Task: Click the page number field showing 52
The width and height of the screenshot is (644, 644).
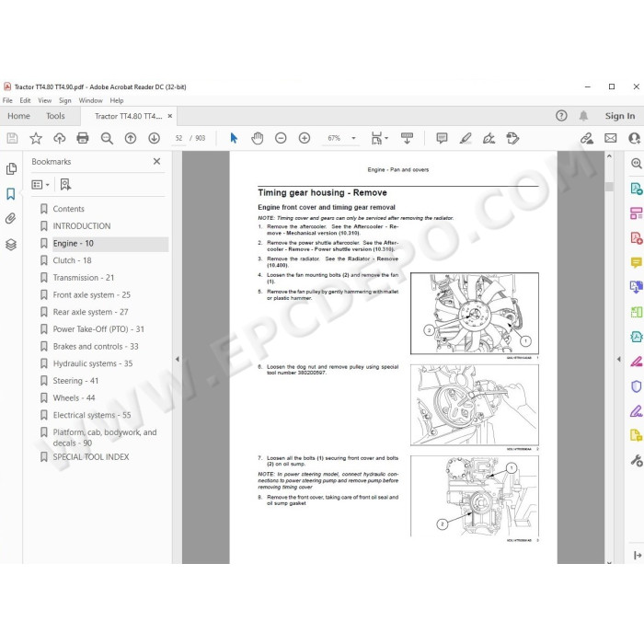Action: click(x=178, y=138)
